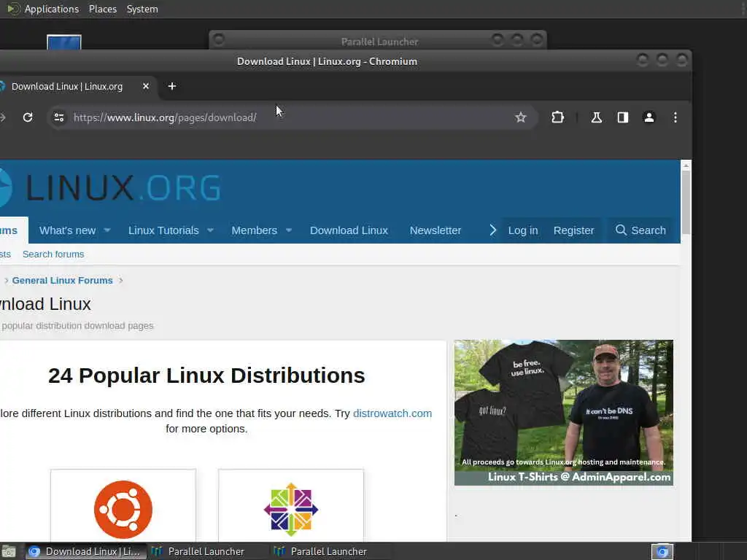Open the profile avatar icon
The height and width of the screenshot is (560, 747).
pos(649,117)
